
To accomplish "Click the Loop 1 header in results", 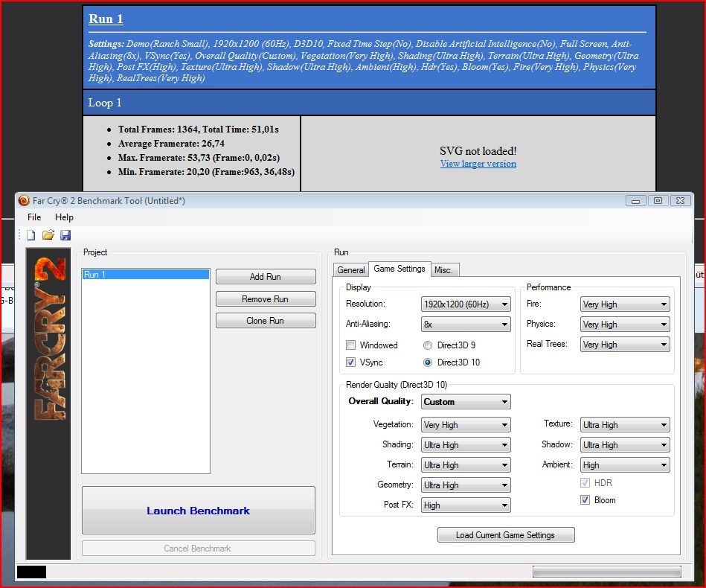I will (369, 103).
